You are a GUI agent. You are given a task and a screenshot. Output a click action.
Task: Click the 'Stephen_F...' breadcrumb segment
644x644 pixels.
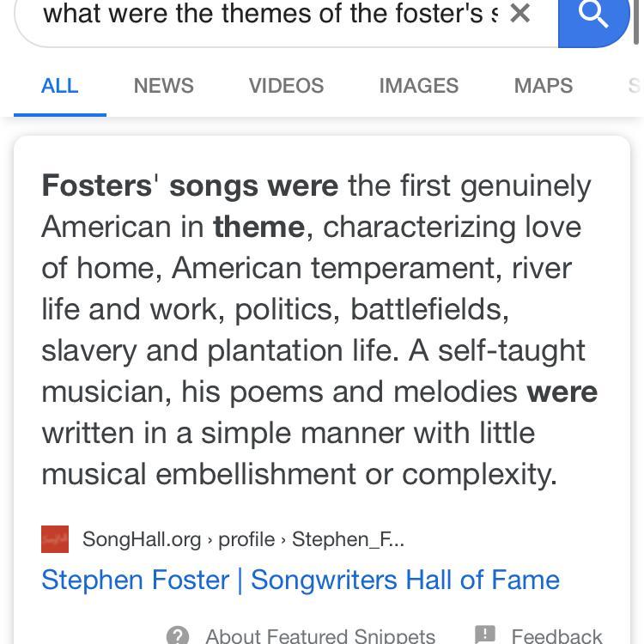coord(348,539)
